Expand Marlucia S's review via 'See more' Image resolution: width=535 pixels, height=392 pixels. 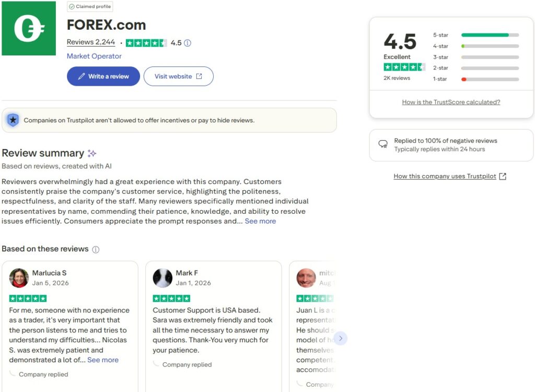click(x=102, y=360)
